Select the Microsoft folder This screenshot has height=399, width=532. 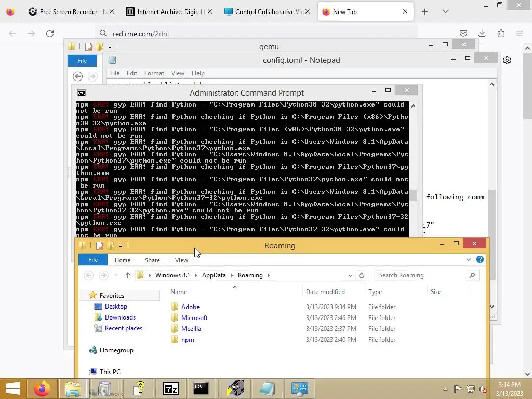[x=194, y=317]
